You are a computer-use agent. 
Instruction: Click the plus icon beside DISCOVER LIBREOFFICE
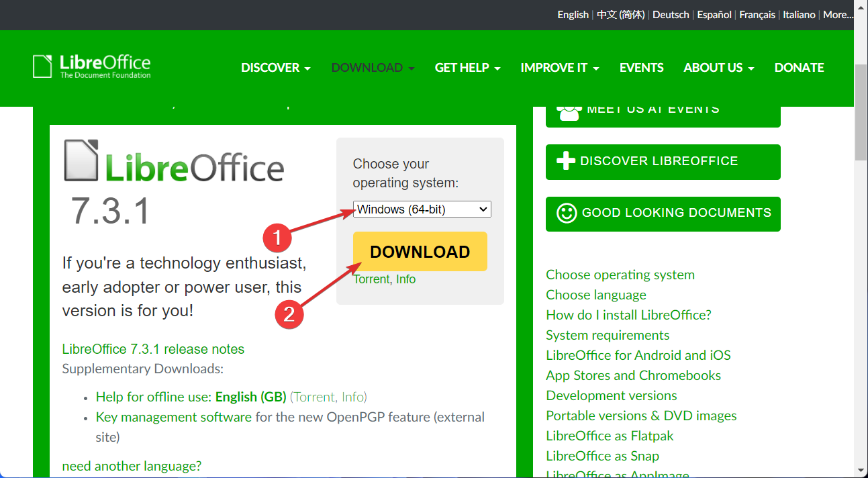567,161
